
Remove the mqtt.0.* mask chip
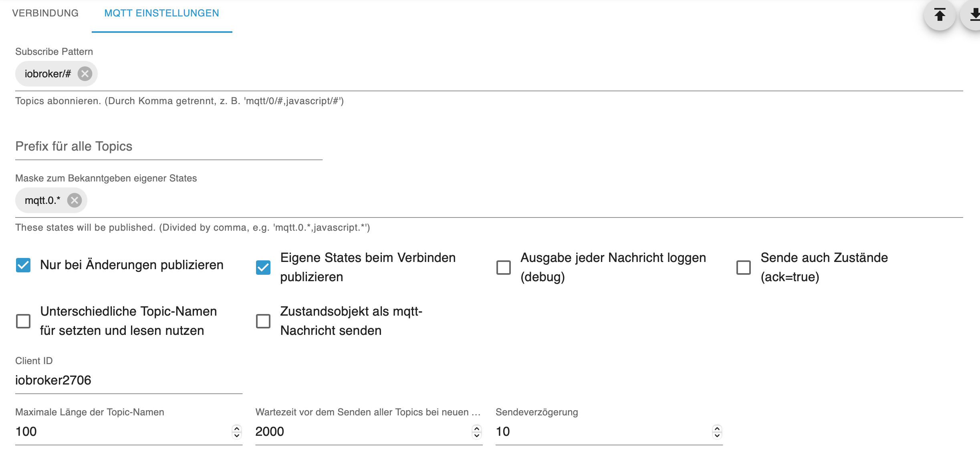(x=74, y=200)
